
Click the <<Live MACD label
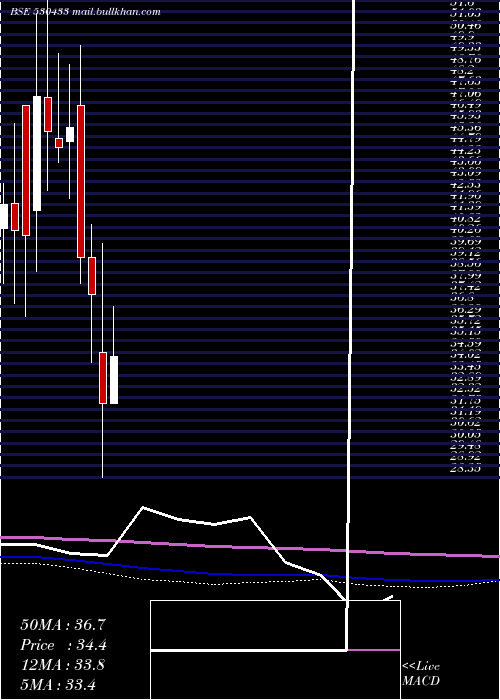tap(421, 673)
